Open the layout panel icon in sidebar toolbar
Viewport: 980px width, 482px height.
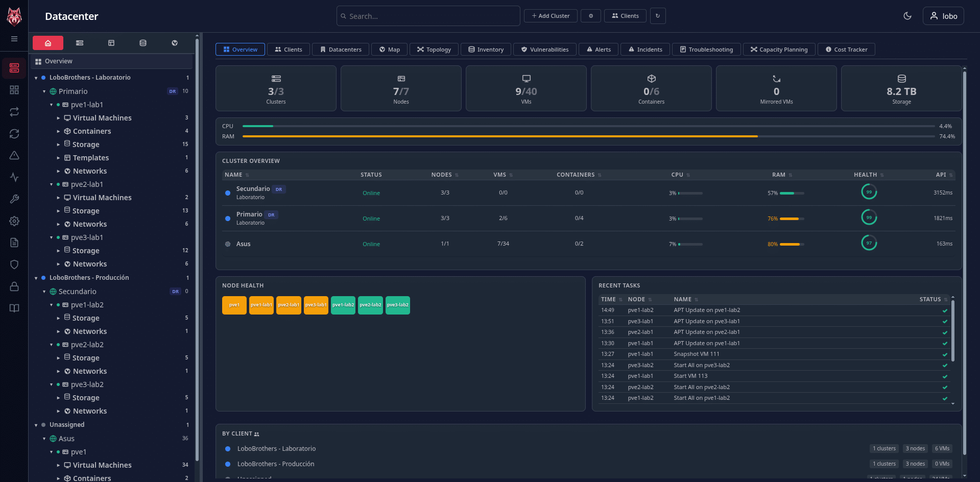(x=111, y=43)
